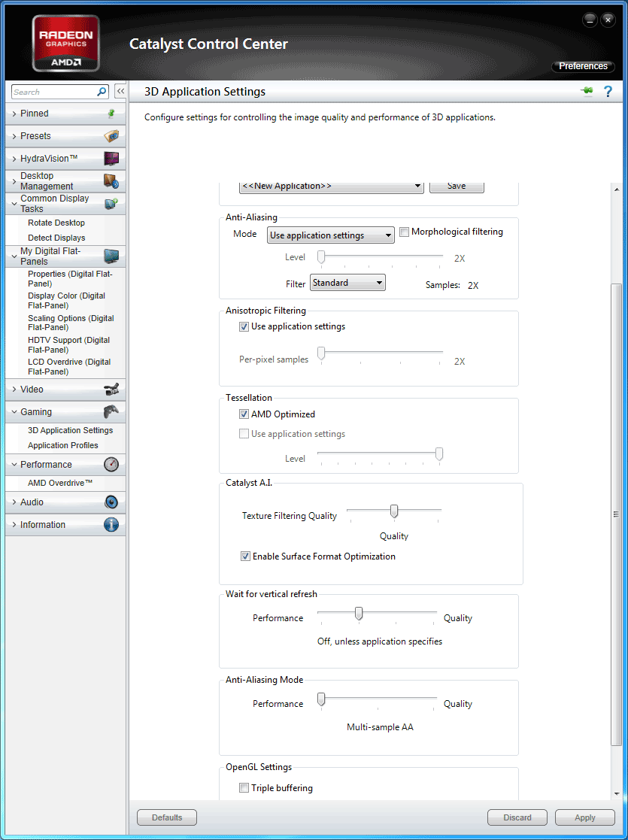Click into the Search input field
This screenshot has height=840, width=628.
pos(54,92)
